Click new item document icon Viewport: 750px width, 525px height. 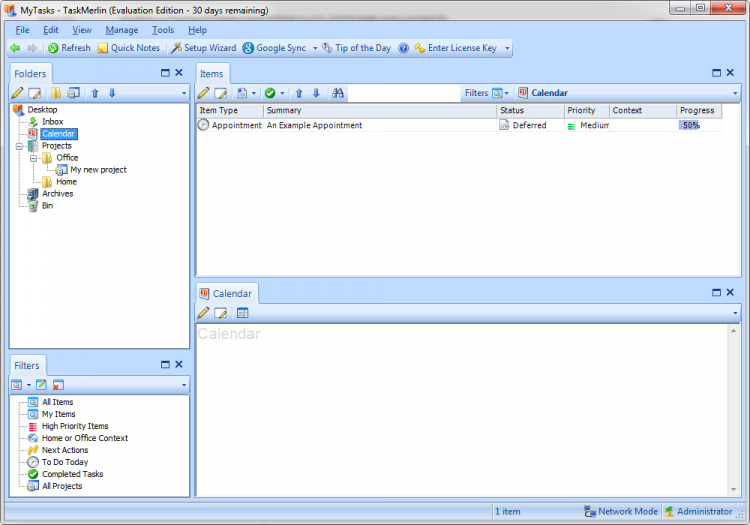(243, 93)
